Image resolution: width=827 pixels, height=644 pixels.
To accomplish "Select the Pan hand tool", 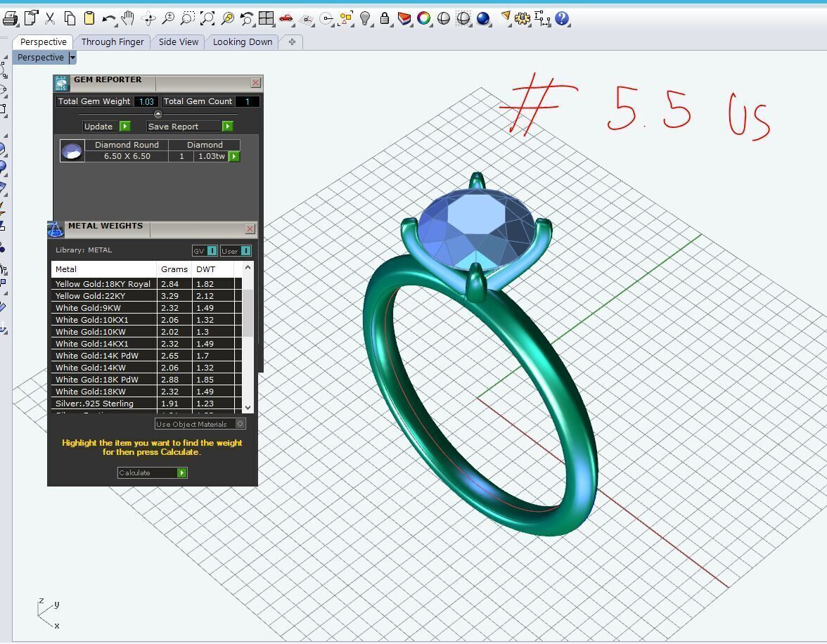I will click(x=127, y=19).
